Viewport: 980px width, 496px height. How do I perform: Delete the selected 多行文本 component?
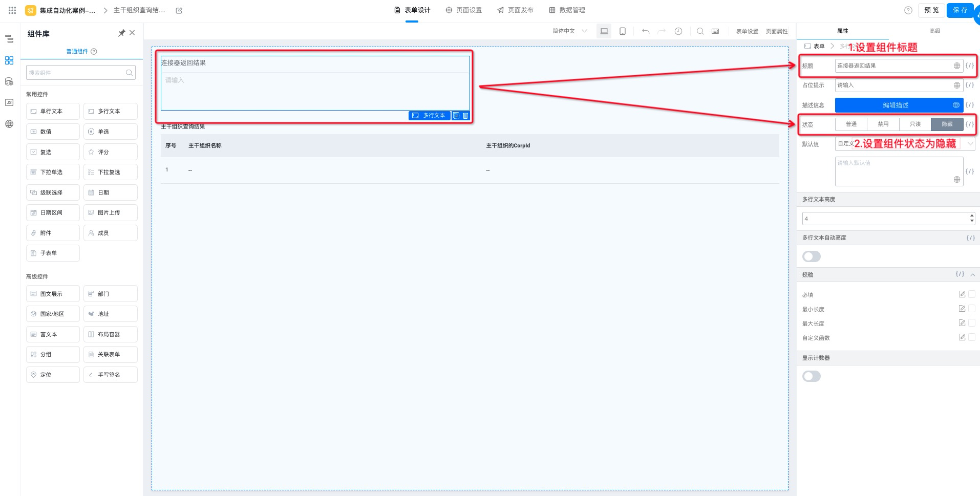pyautogui.click(x=465, y=116)
